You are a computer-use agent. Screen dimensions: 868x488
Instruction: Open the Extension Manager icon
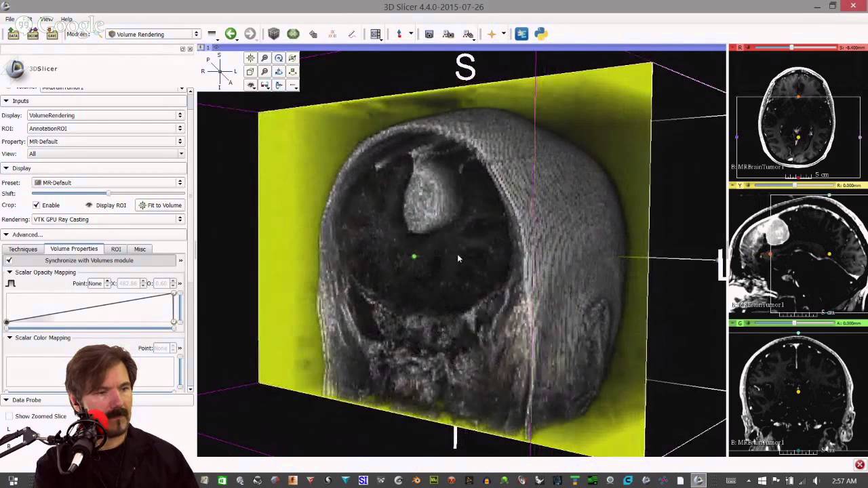click(521, 34)
